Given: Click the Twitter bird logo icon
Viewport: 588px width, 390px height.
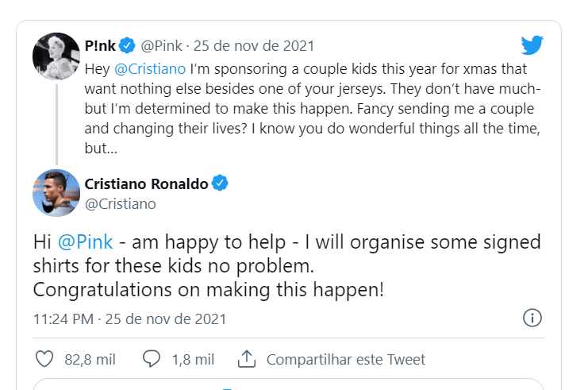Looking at the screenshot, I should pos(532,44).
